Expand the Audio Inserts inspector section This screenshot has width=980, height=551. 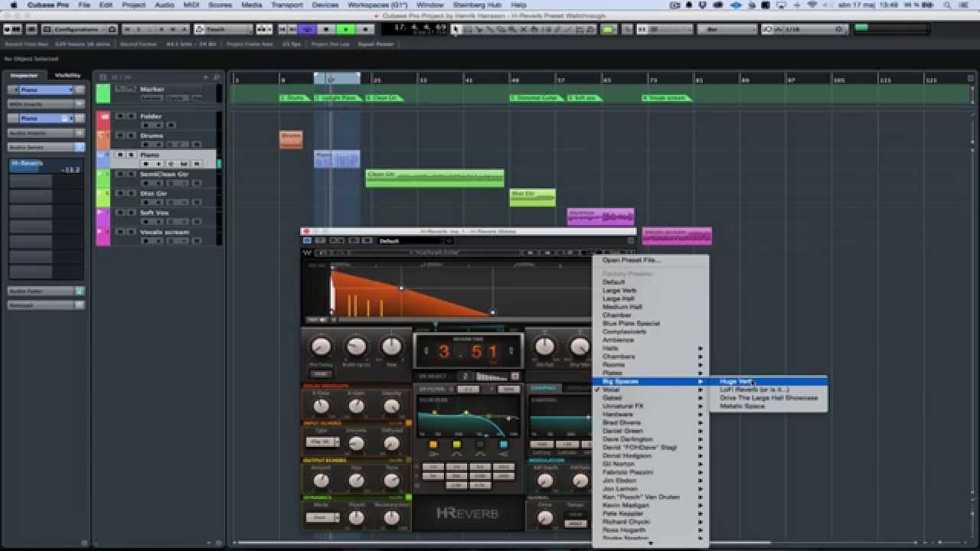pyautogui.click(x=46, y=133)
